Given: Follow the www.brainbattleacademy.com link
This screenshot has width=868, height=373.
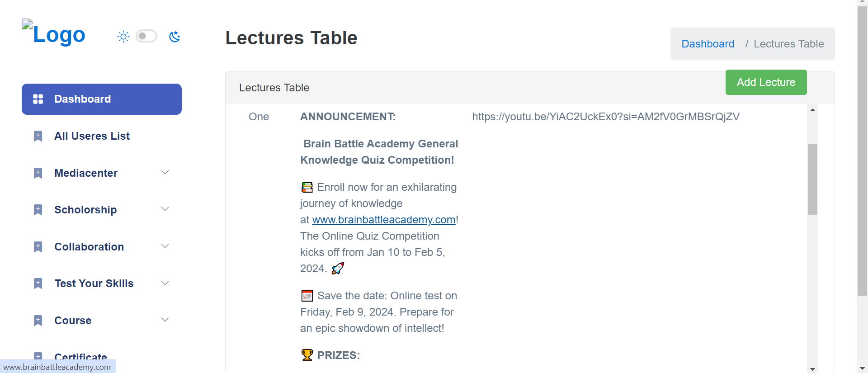Looking at the screenshot, I should pyautogui.click(x=383, y=220).
